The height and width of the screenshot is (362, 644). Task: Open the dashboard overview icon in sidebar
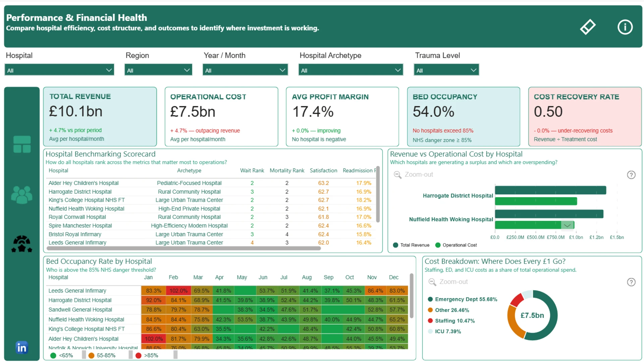click(22, 144)
